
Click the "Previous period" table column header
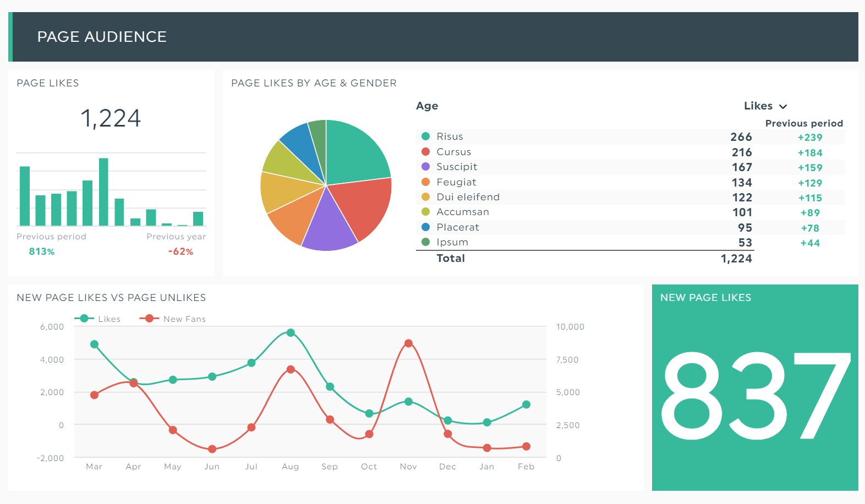point(804,123)
